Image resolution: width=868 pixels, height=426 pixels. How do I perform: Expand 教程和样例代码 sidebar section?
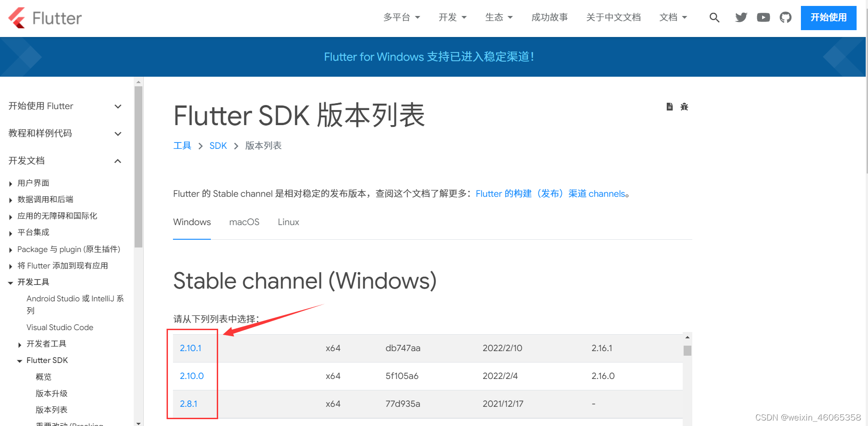point(65,133)
